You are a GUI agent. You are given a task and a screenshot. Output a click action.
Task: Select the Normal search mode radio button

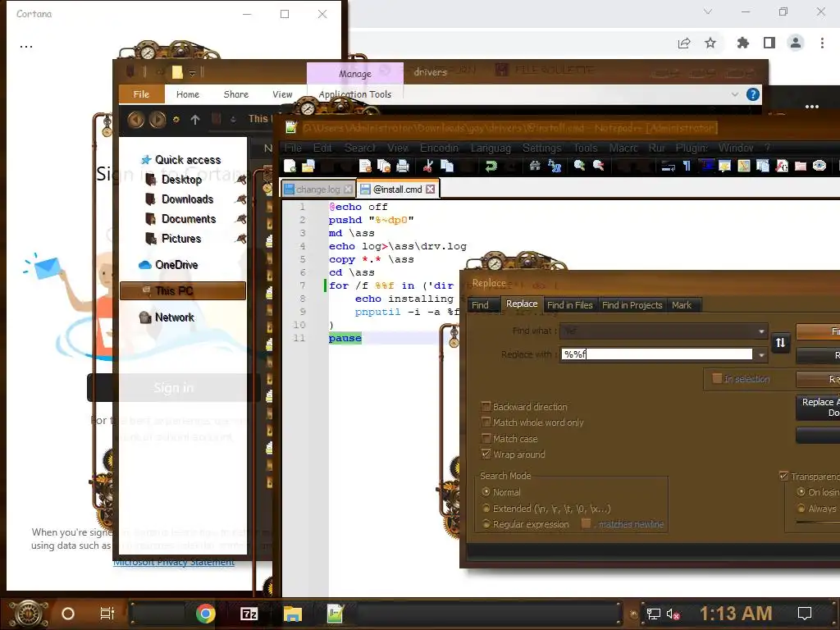tap(486, 492)
